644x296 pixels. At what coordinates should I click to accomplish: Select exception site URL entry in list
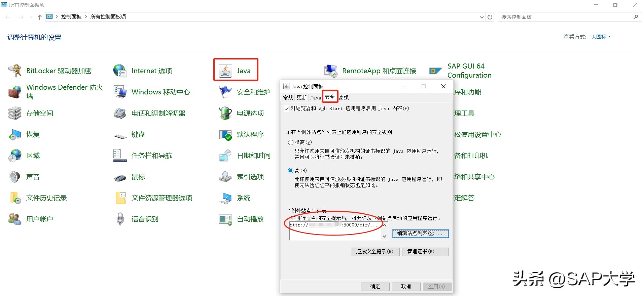333,225
